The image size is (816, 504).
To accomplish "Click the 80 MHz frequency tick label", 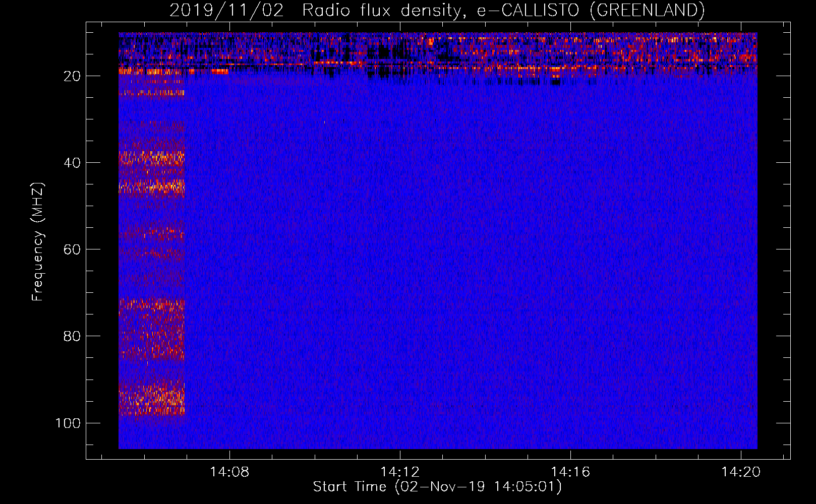I will (x=73, y=336).
